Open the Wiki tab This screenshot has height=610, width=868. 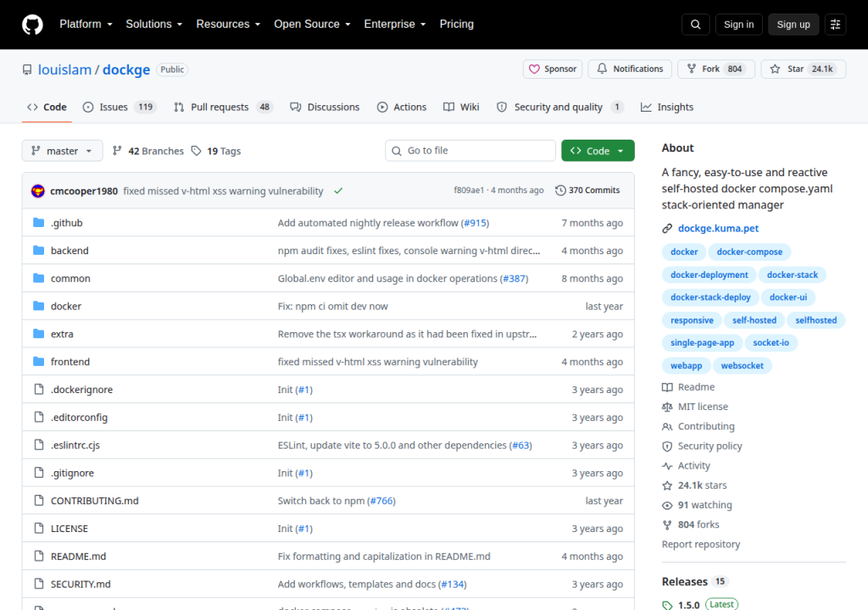click(x=461, y=107)
